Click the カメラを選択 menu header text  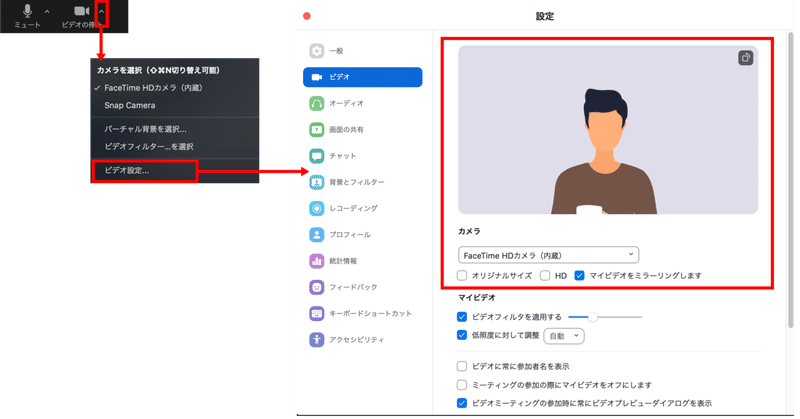(x=159, y=70)
